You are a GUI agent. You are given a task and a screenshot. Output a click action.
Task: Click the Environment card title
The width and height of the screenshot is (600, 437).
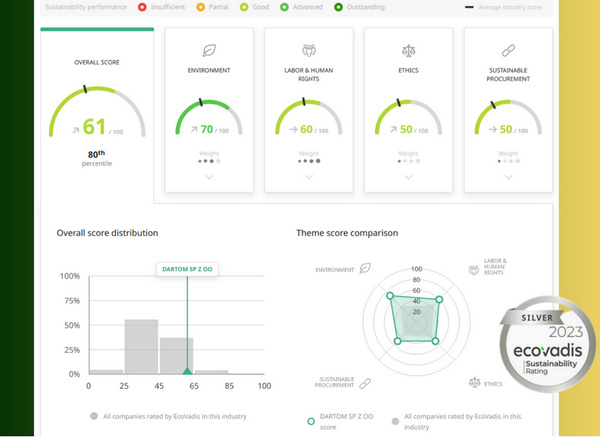pyautogui.click(x=209, y=70)
